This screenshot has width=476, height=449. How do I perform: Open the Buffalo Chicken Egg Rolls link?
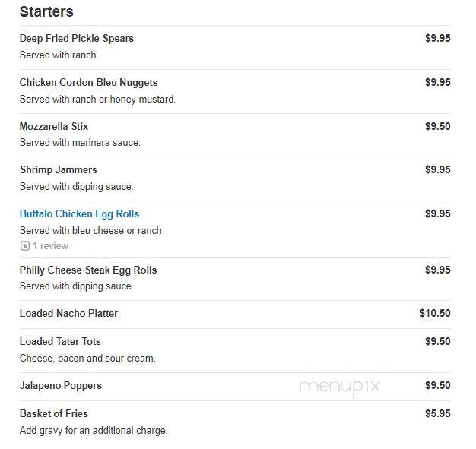79,214
